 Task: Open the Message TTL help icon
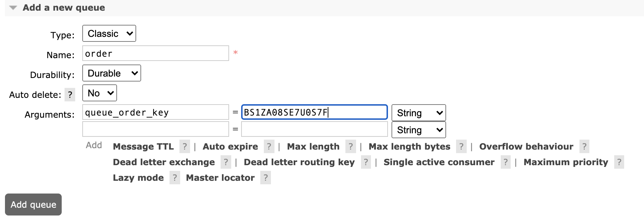click(184, 147)
